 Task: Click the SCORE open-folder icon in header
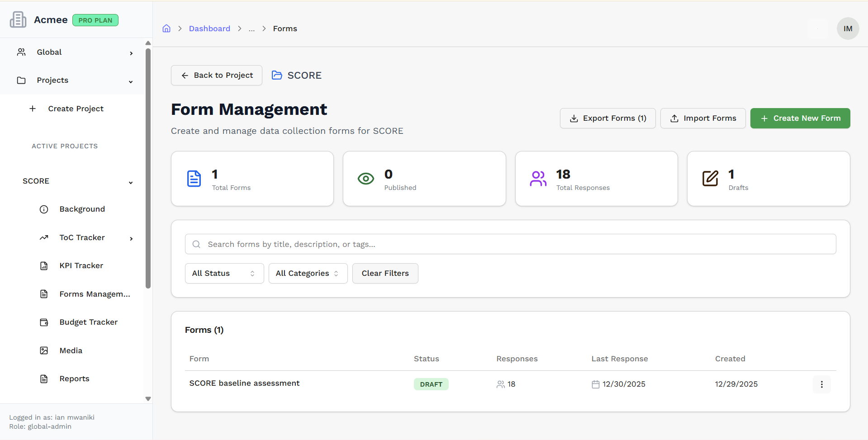click(x=277, y=75)
